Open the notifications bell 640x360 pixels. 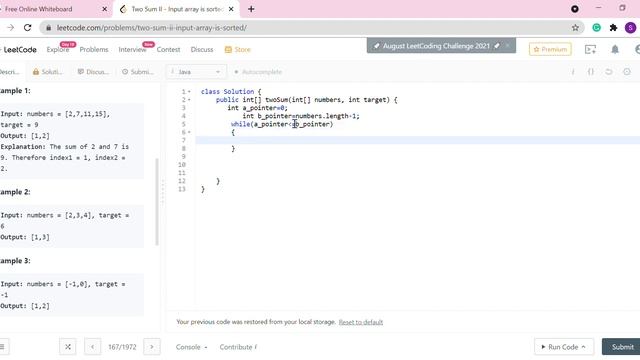tap(615, 49)
